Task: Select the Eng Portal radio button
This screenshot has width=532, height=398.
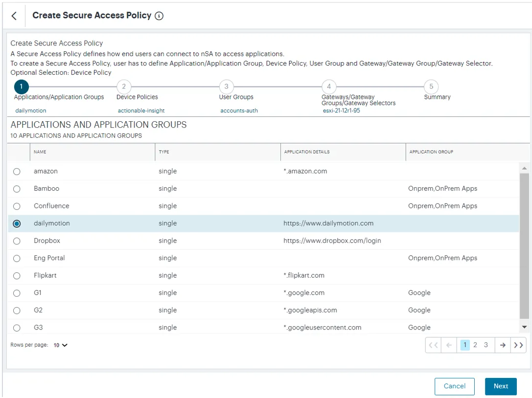Action: tap(17, 258)
